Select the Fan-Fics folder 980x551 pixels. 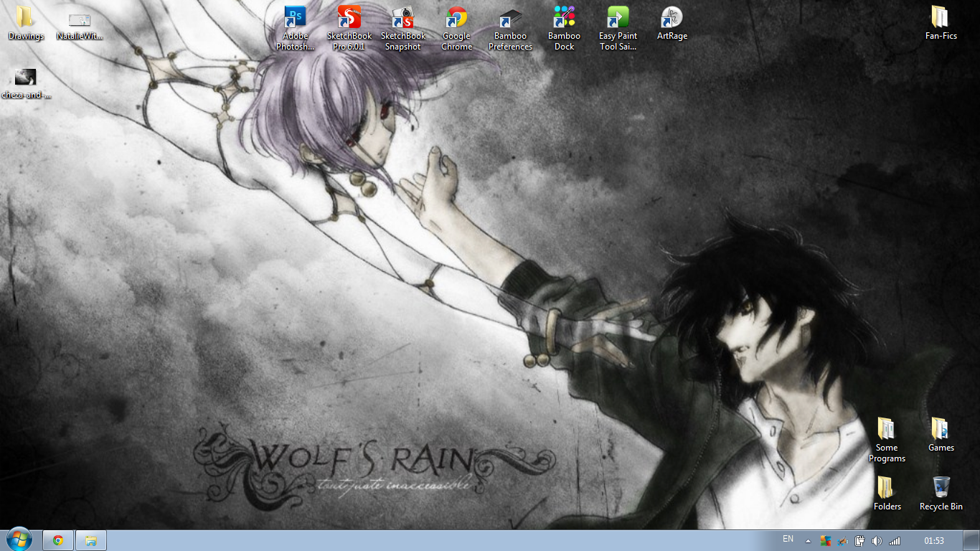941,18
